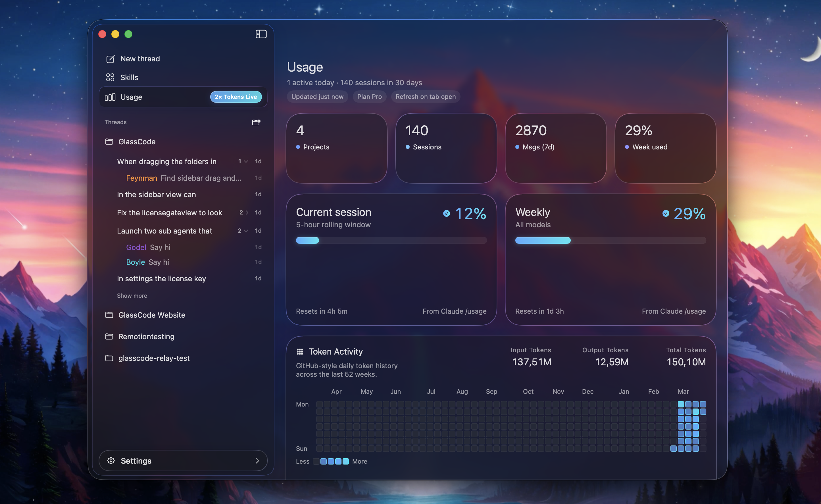This screenshot has width=821, height=504.
Task: Click the checkmark badge beside 29% Weekly
Action: click(x=666, y=213)
